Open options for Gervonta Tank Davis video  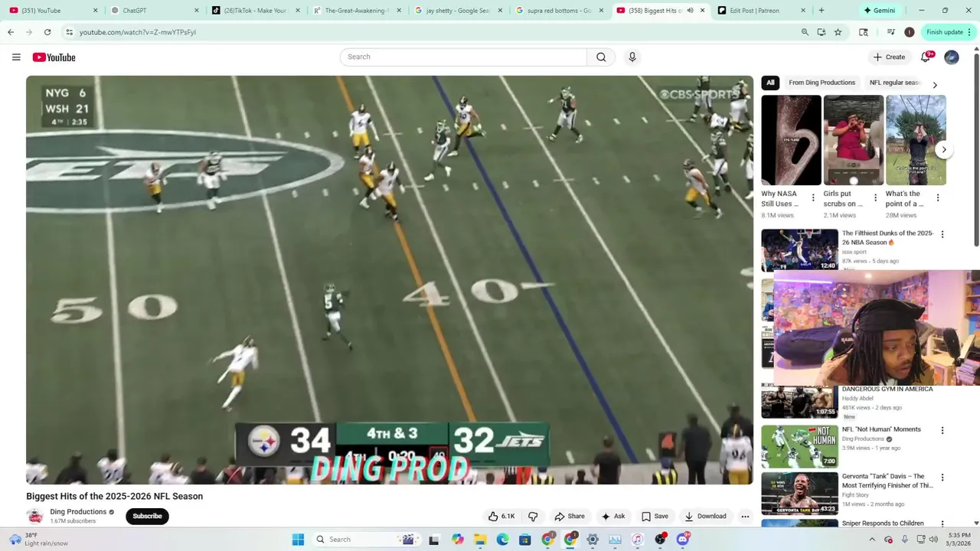click(x=942, y=478)
